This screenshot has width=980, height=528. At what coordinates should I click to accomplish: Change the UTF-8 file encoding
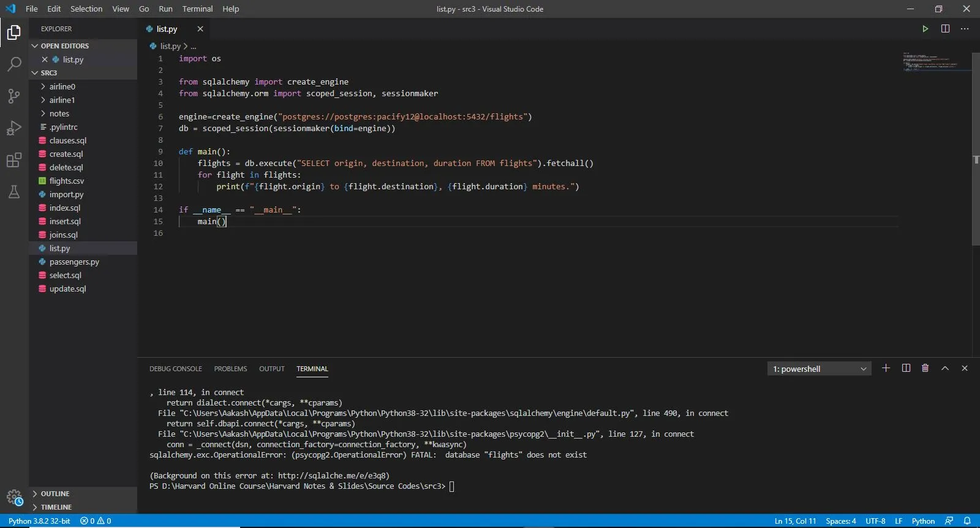click(x=875, y=521)
